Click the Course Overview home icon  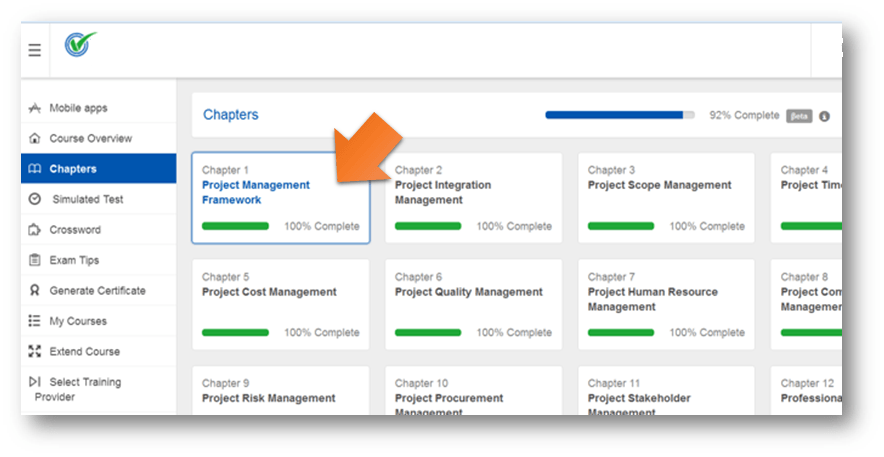click(35, 138)
